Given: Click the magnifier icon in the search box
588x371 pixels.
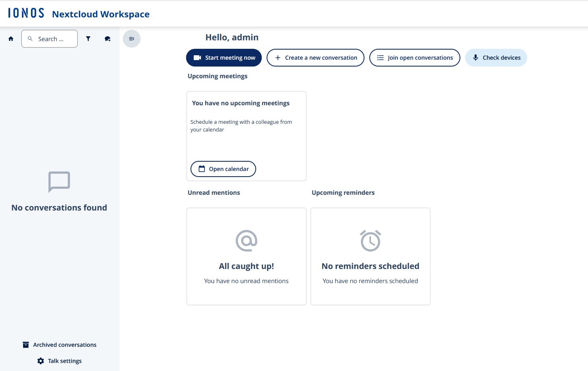Looking at the screenshot, I should 30,39.
